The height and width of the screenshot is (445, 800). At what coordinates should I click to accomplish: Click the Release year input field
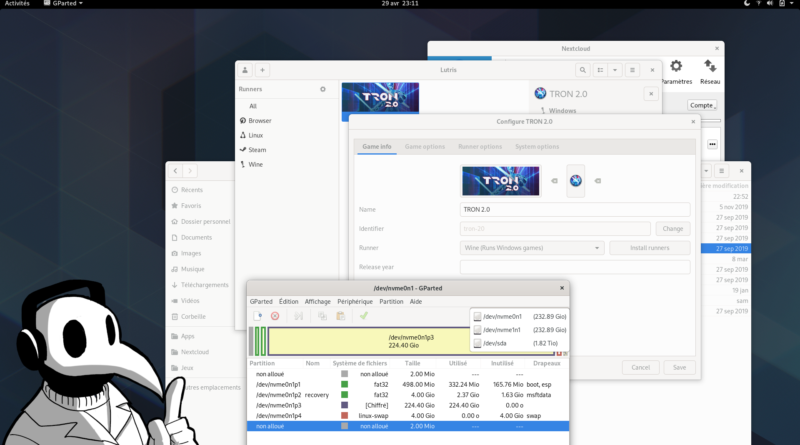(x=575, y=267)
